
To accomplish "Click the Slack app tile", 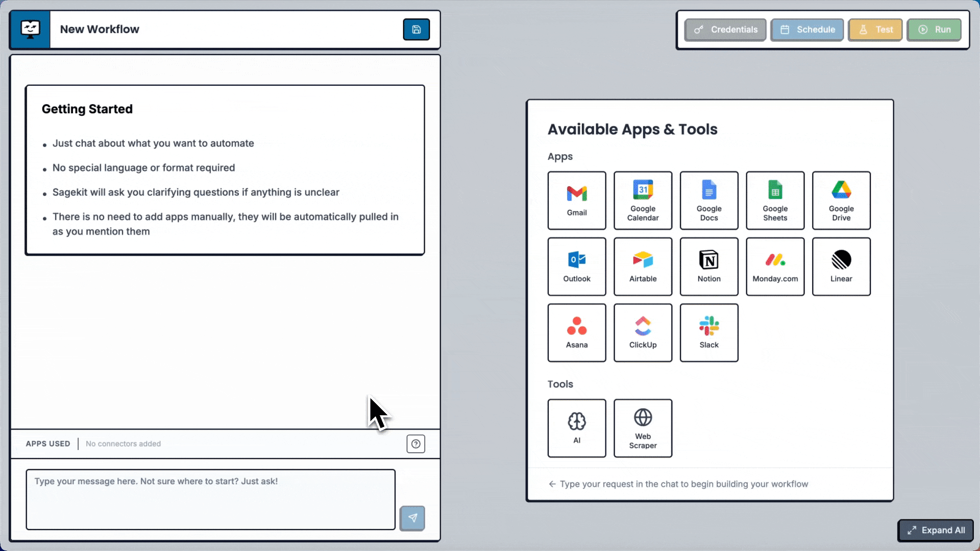I will click(709, 333).
